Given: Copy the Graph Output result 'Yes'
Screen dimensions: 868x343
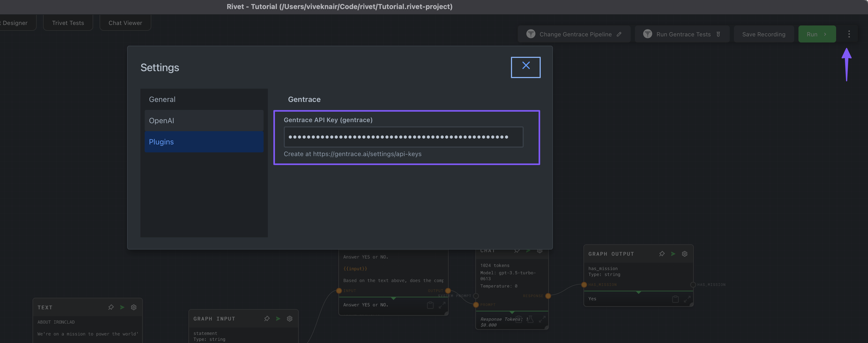Looking at the screenshot, I should pyautogui.click(x=675, y=299).
